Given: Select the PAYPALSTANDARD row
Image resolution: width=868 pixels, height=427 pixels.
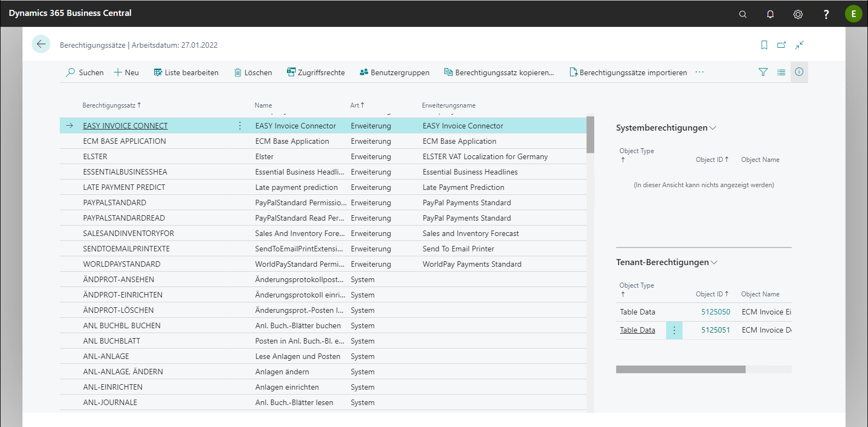Looking at the screenshot, I should [x=323, y=203].
